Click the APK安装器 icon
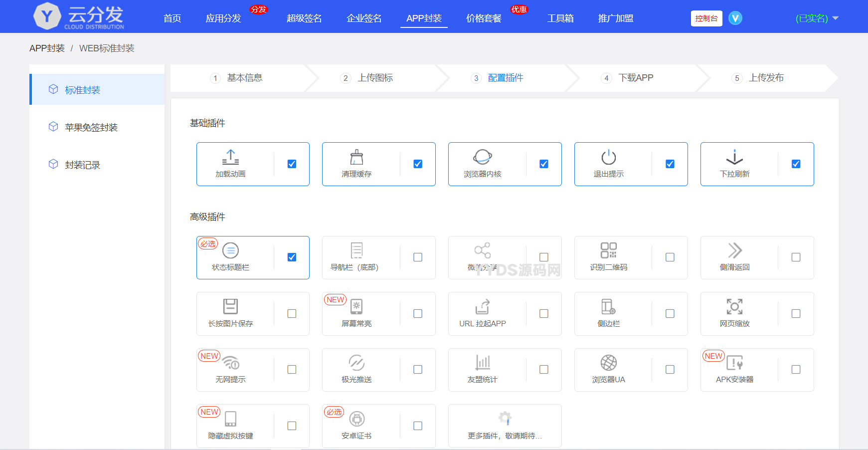The height and width of the screenshot is (450, 868). [735, 363]
